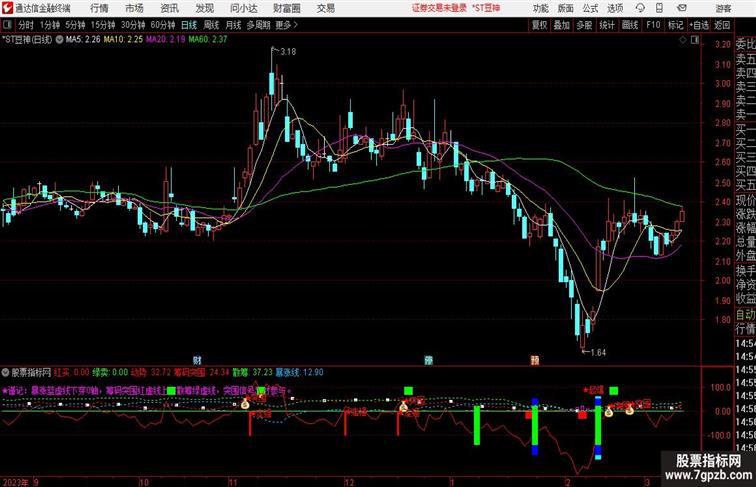Switch to the 周线 weekly tab

(211, 25)
